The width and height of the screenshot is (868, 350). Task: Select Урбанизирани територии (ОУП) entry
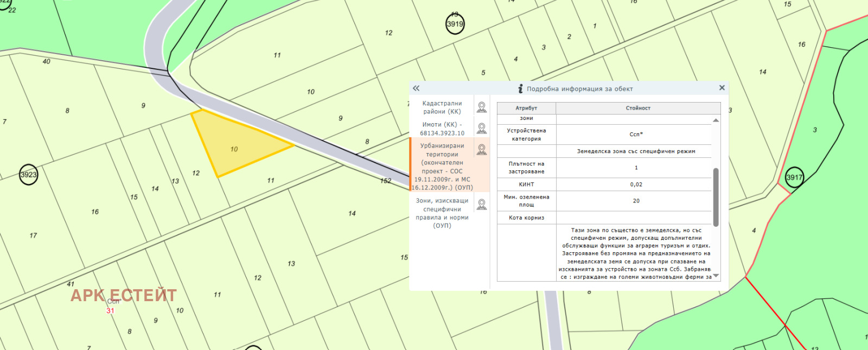point(442,166)
